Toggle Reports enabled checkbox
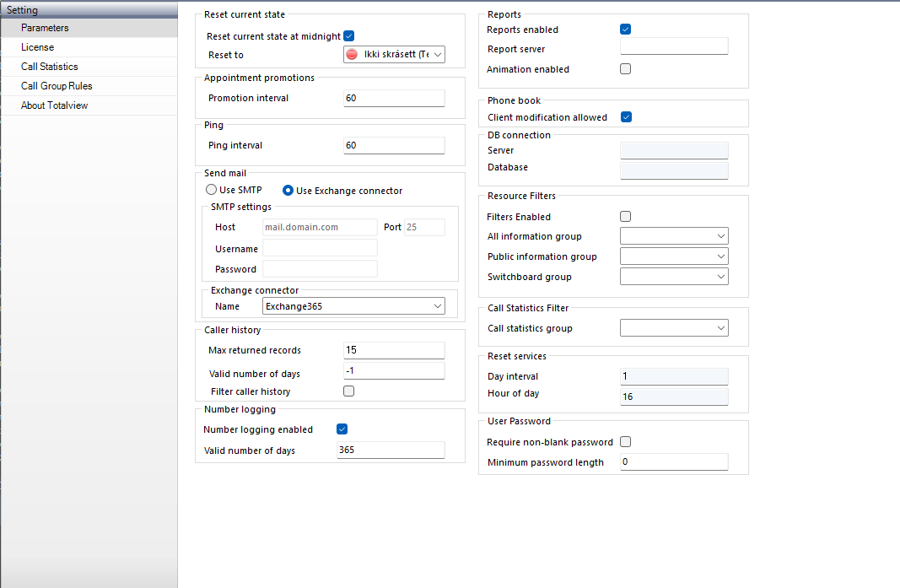This screenshot has height=588, width=900. (x=626, y=30)
